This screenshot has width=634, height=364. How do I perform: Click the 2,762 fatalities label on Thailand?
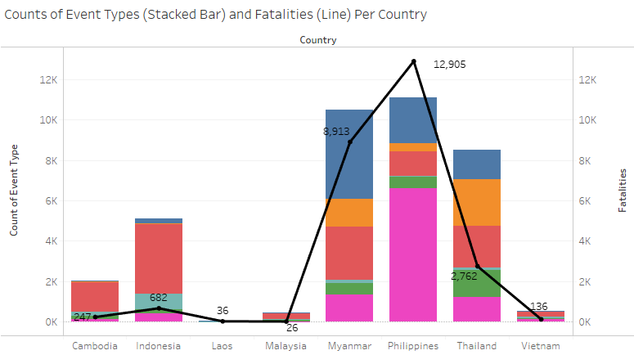(464, 276)
